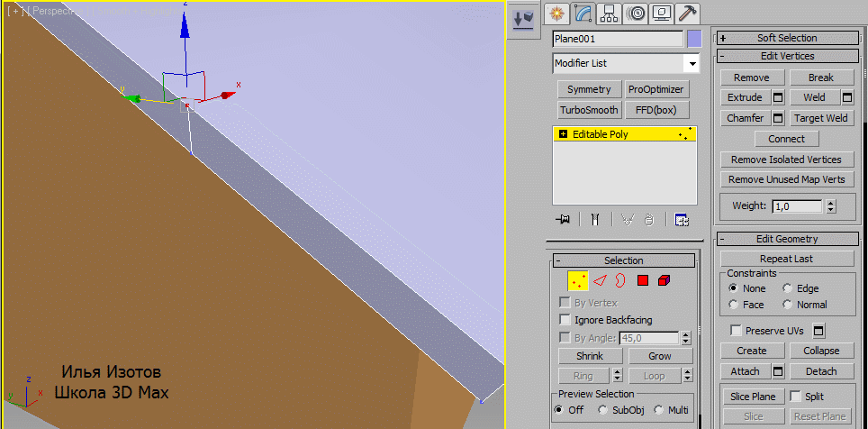868x429 pixels.
Task: Click the Target Weld button
Action: (821, 118)
